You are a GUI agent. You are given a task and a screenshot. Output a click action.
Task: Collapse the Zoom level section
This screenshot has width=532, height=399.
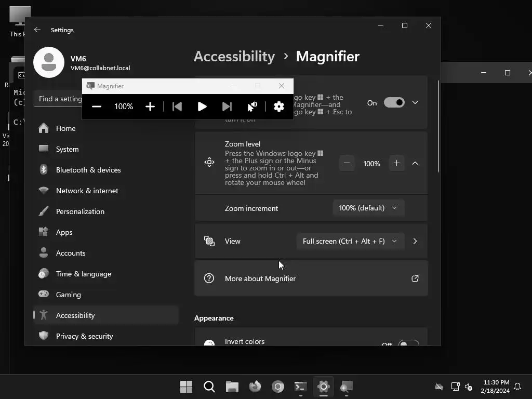coord(415,163)
